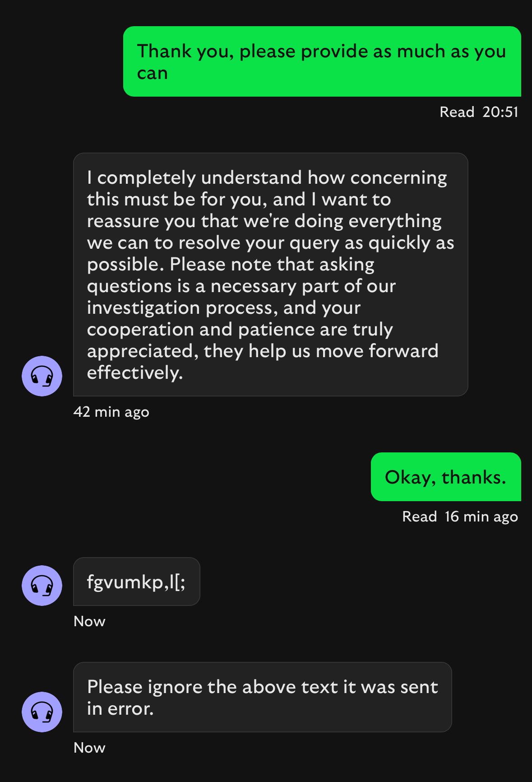Click the 'Read' receipt beside 20:51
Image resolution: width=532 pixels, height=782 pixels.
(457, 112)
